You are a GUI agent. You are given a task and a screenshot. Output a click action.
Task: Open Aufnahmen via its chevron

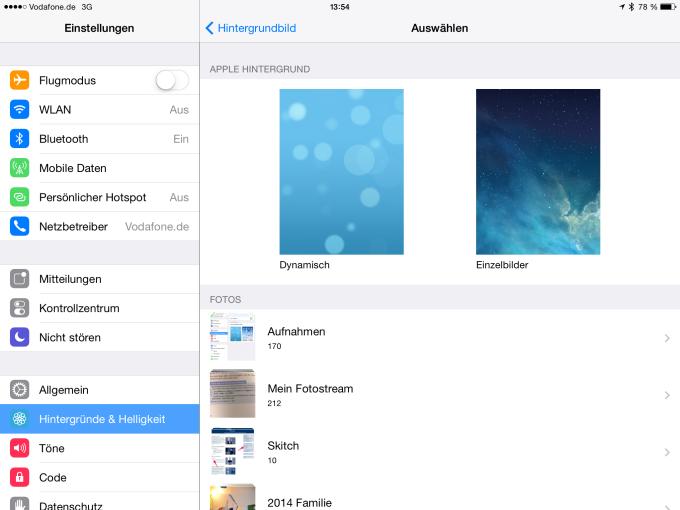pos(667,338)
